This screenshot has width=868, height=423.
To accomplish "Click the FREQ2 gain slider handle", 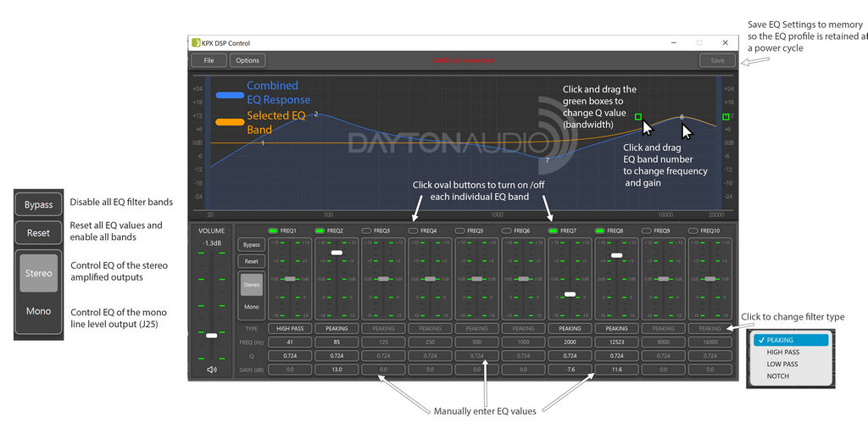I will pos(337,253).
